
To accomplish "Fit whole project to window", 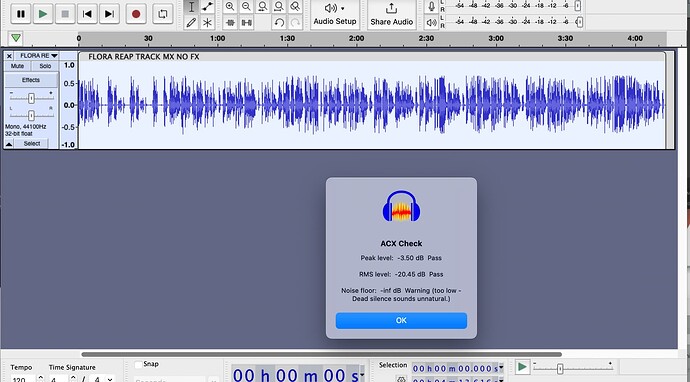I will point(279,7).
